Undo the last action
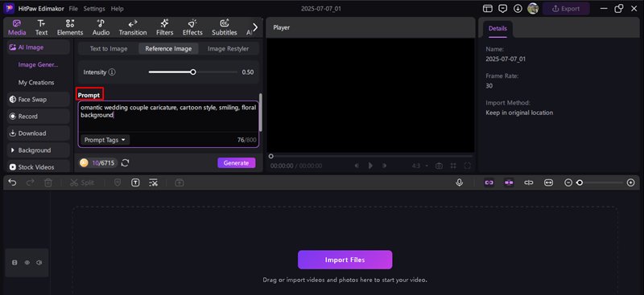The image size is (644, 295). pos(12,182)
